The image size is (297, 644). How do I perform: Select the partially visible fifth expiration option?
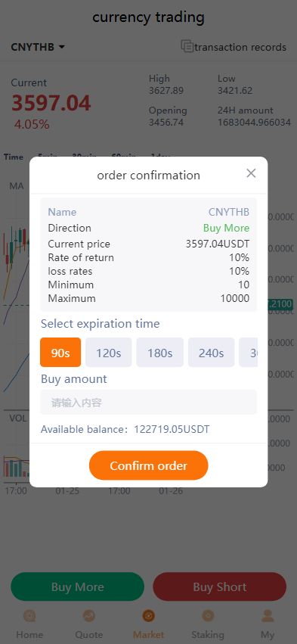(x=248, y=353)
